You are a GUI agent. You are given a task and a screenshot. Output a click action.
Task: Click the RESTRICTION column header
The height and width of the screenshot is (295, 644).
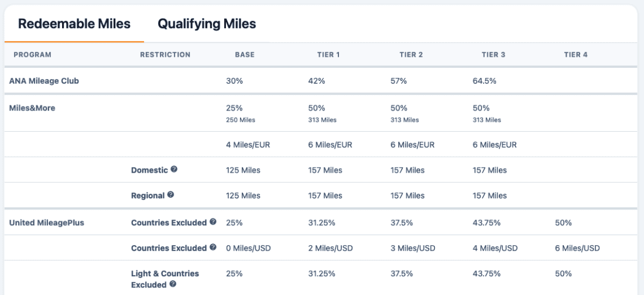pos(165,54)
